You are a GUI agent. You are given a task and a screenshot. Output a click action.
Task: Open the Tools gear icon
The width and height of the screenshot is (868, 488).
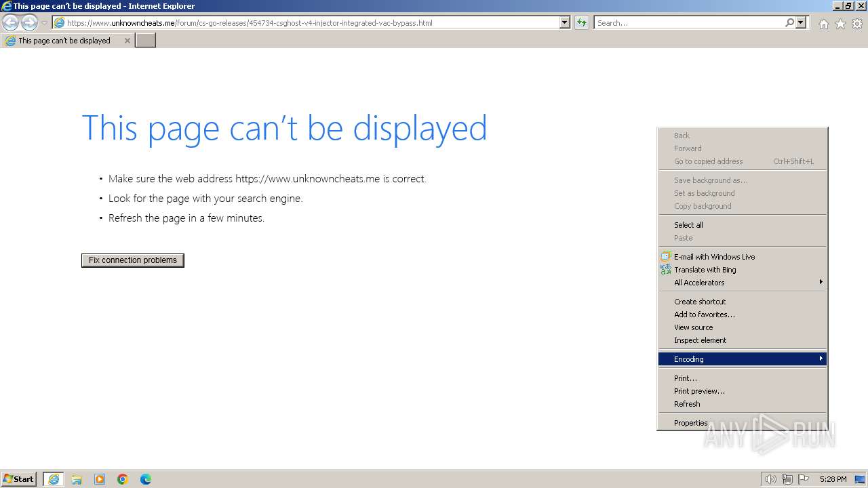(x=857, y=24)
